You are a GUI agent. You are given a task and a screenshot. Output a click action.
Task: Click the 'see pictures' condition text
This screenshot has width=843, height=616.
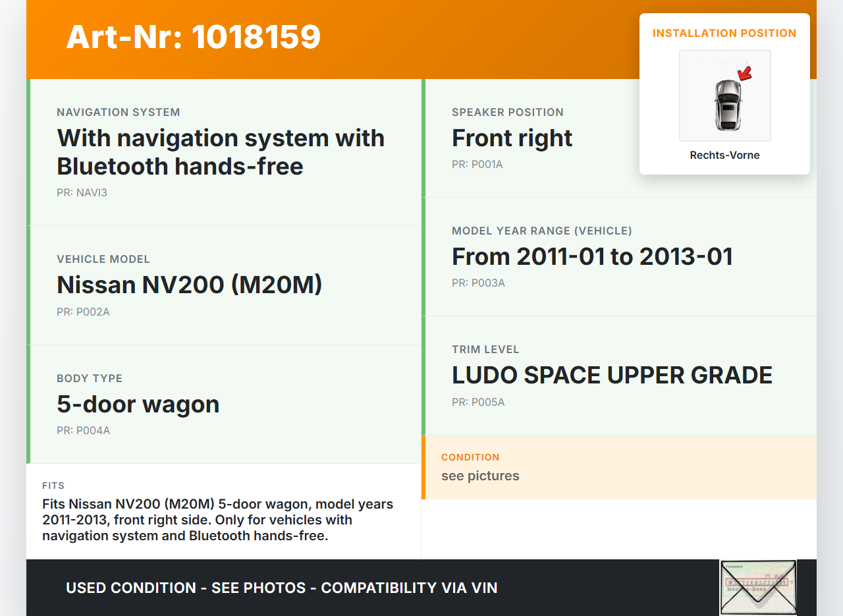pyautogui.click(x=480, y=476)
